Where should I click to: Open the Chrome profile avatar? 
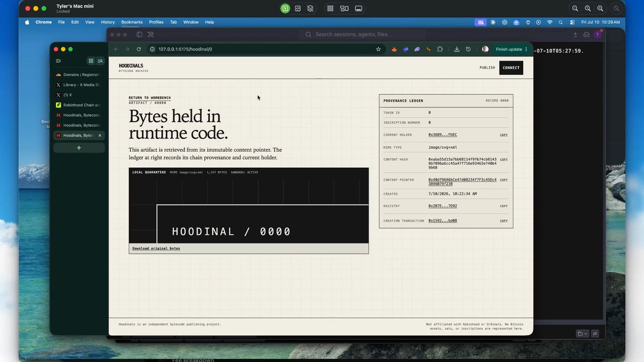[x=485, y=49]
